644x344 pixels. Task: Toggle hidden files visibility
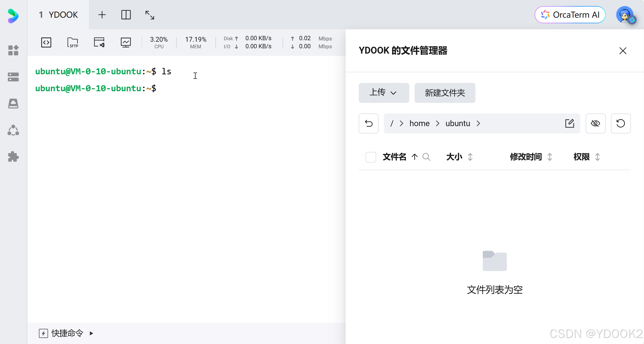(x=595, y=123)
